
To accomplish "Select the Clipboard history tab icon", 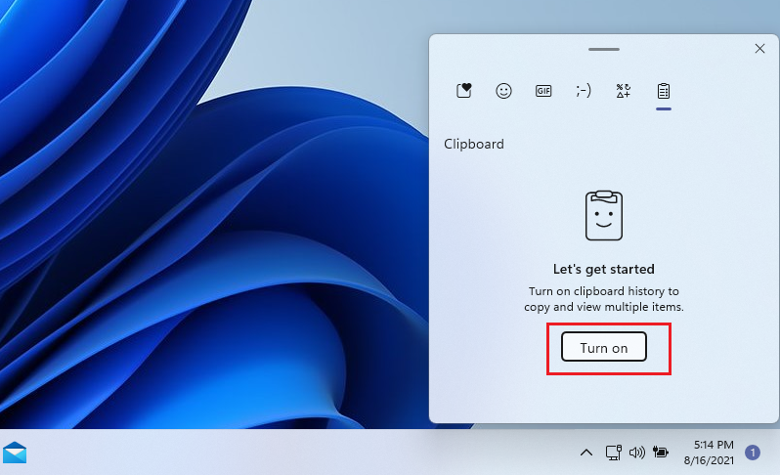I will click(x=664, y=91).
